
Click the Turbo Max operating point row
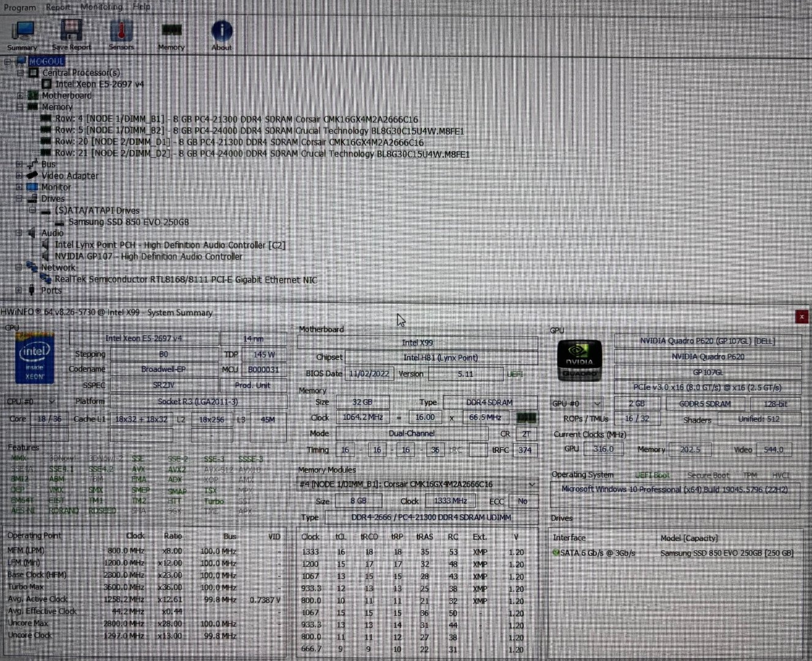coord(144,587)
